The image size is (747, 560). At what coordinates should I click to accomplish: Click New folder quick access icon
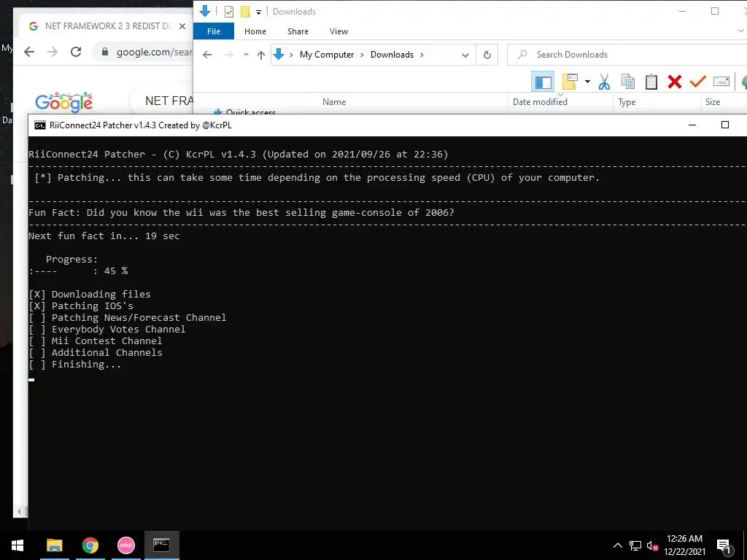[245, 12]
